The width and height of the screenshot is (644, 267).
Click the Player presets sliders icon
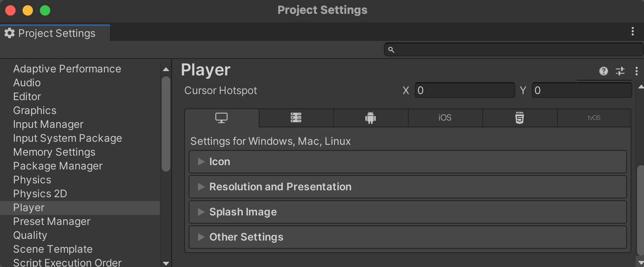[x=620, y=71]
